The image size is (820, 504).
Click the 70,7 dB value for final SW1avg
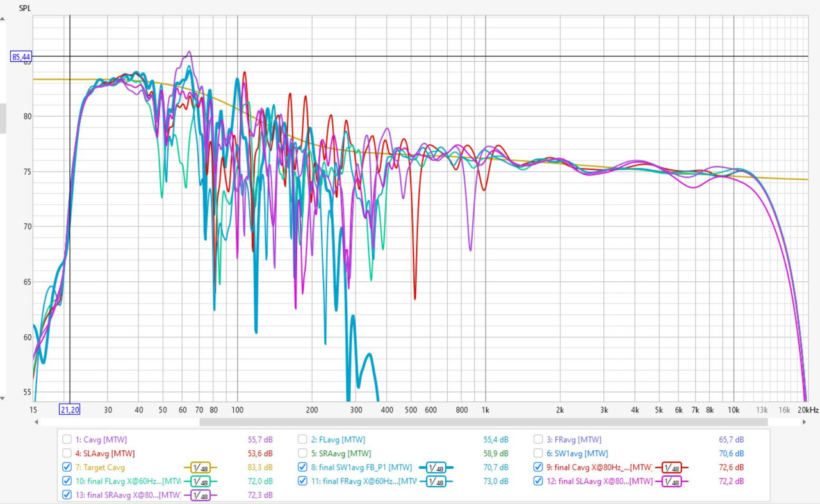click(x=496, y=467)
